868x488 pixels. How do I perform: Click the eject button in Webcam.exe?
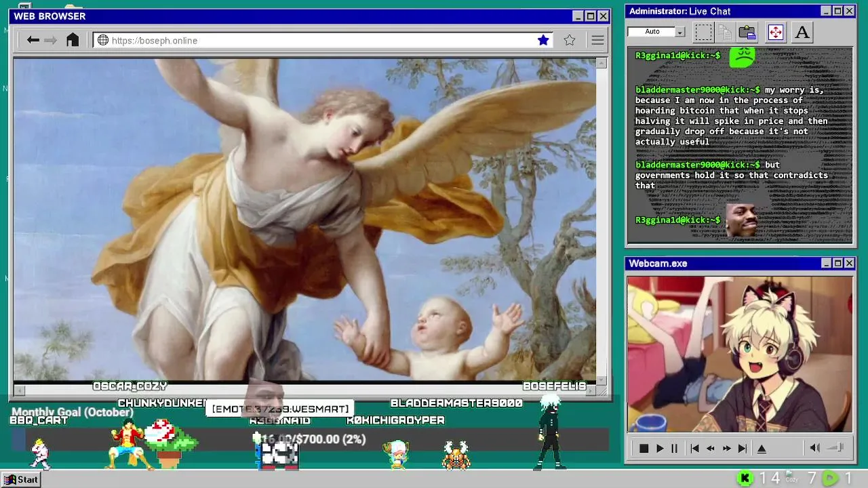pyautogui.click(x=762, y=448)
